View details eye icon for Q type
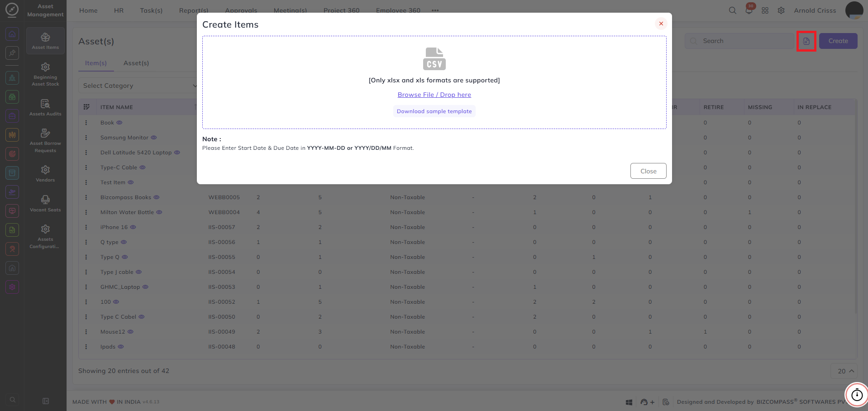Screen dimensions: 868x411 pyautogui.click(x=124, y=242)
